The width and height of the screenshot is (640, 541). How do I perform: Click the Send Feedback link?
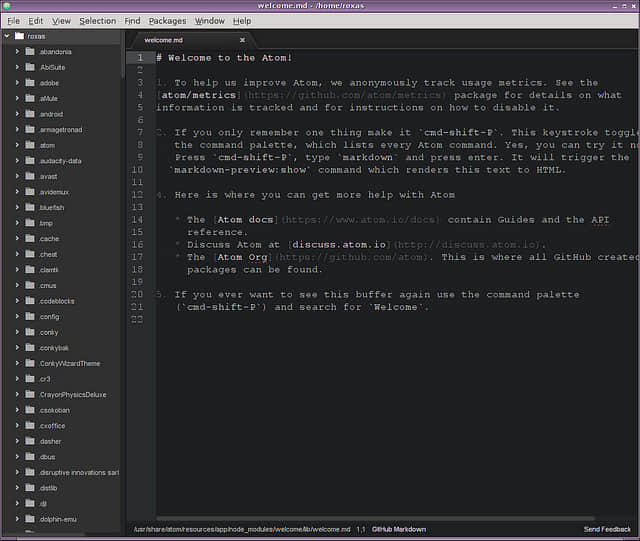point(607,529)
